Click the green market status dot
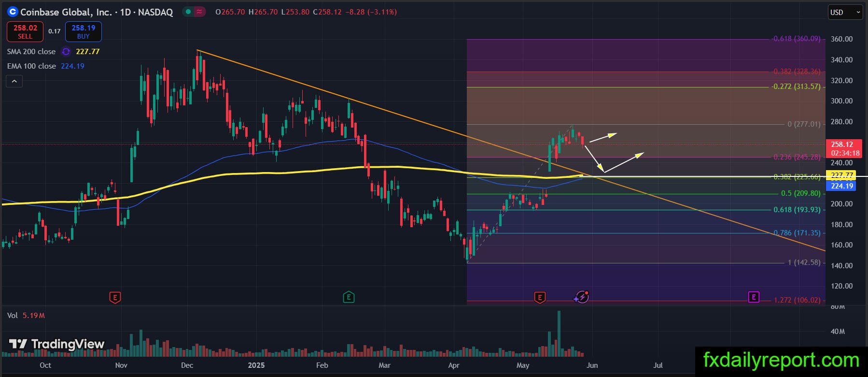Image resolution: width=868 pixels, height=377 pixels. (x=188, y=12)
